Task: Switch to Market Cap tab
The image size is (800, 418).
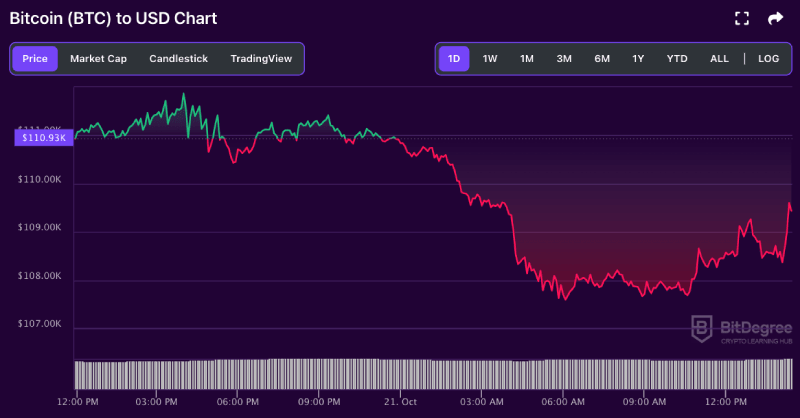Action: 98,59
